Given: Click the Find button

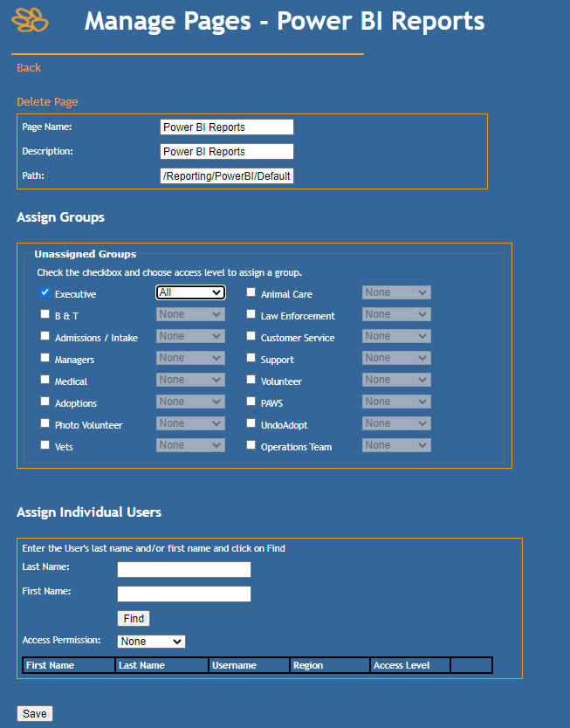Looking at the screenshot, I should click(x=134, y=618).
